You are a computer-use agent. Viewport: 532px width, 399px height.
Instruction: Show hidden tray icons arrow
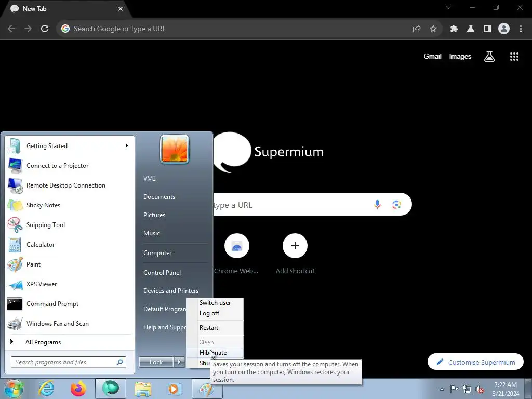click(x=442, y=389)
